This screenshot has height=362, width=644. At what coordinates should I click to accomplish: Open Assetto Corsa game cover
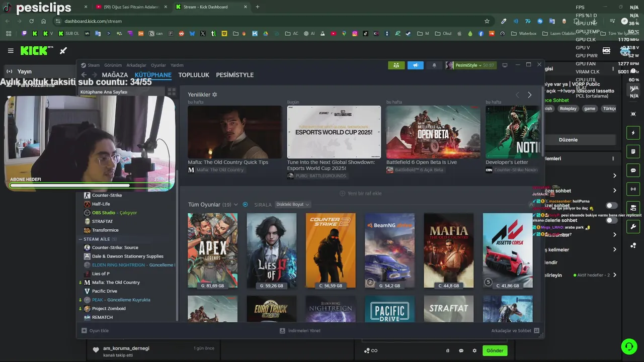tap(508, 250)
